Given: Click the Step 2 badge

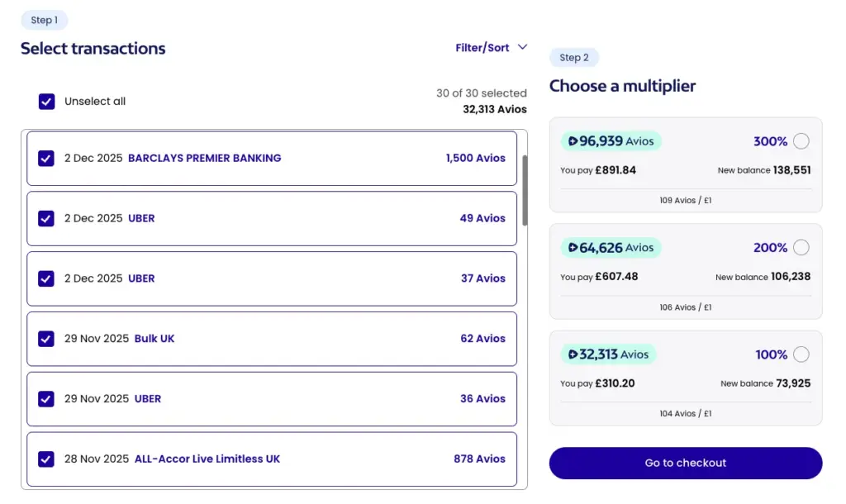Looking at the screenshot, I should 573,57.
